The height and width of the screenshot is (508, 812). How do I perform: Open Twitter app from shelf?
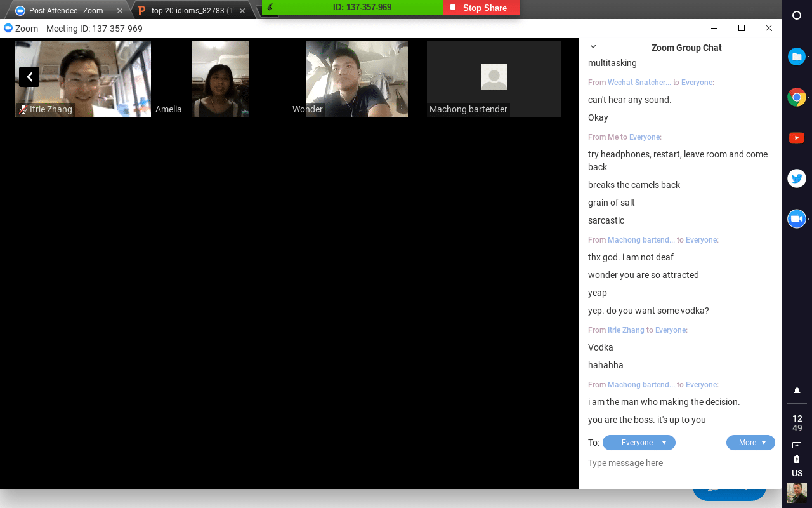tap(797, 178)
